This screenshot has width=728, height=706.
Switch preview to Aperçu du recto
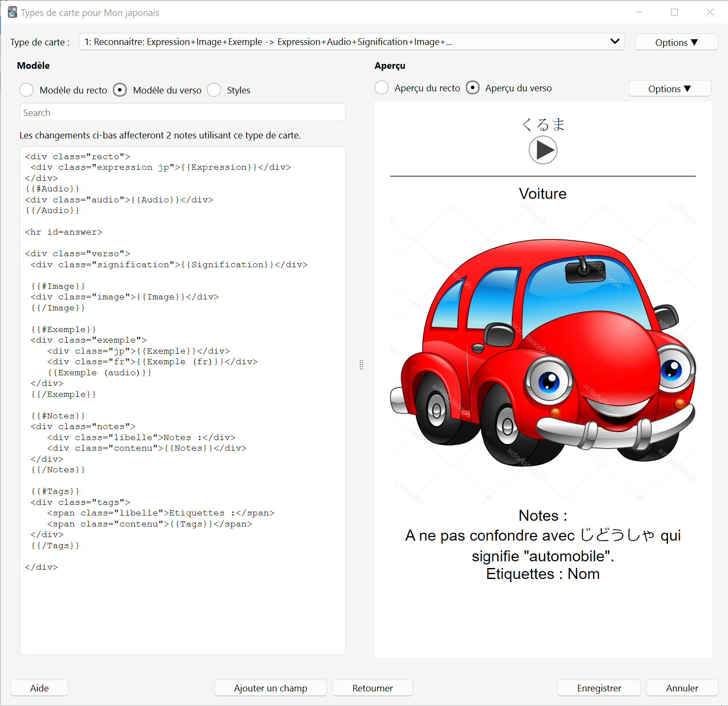click(x=382, y=88)
